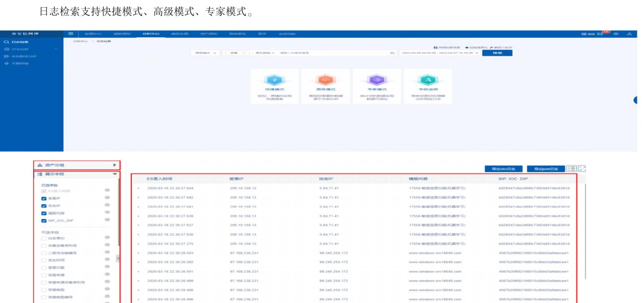This screenshot has width=644, height=303.
Task: Uncheck the SIP_IOC_DIP field checkbox
Action: (x=44, y=221)
